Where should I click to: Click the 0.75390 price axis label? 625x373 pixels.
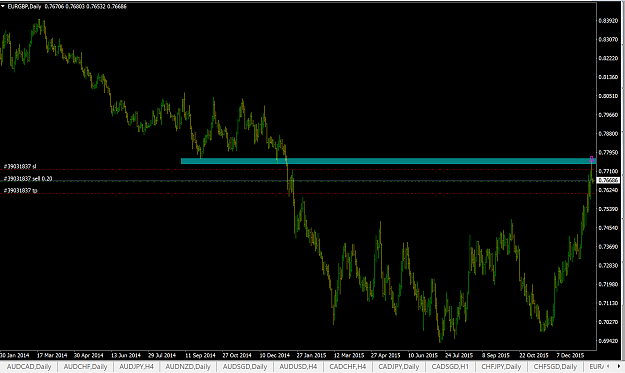609,209
